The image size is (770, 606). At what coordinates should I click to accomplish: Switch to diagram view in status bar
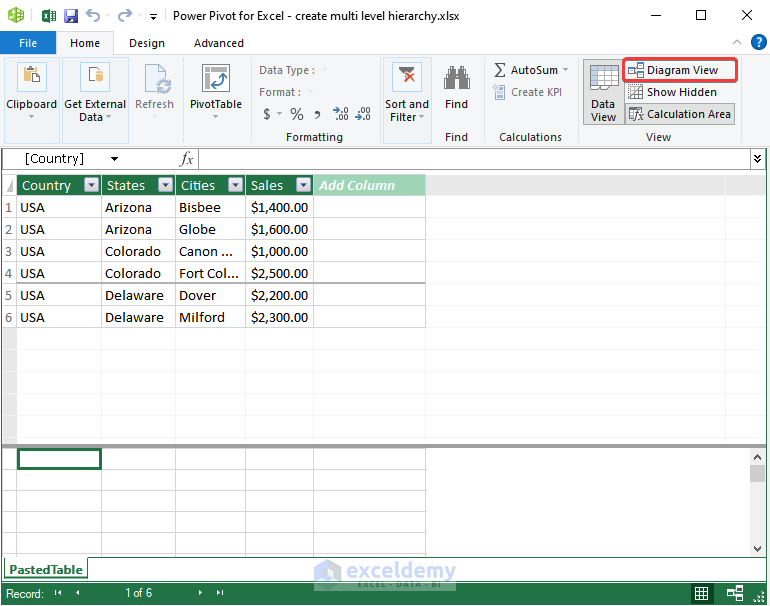click(x=735, y=593)
